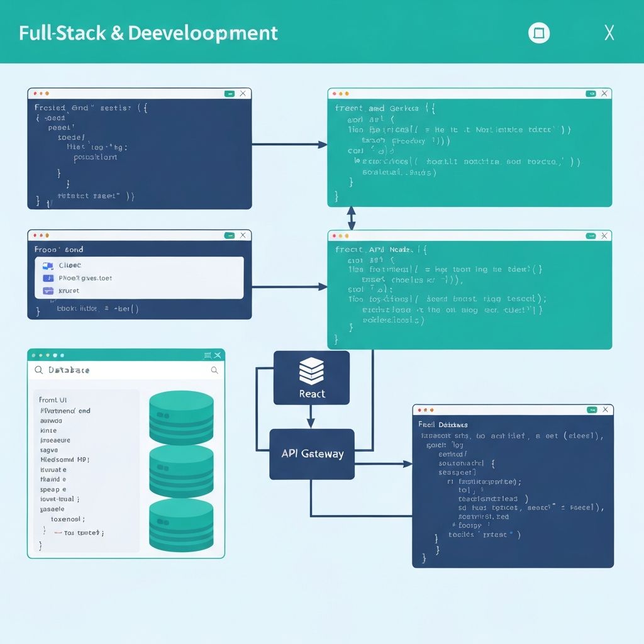Click the magnifier icon left of Database search
This screenshot has height=644, width=644.
40,370
